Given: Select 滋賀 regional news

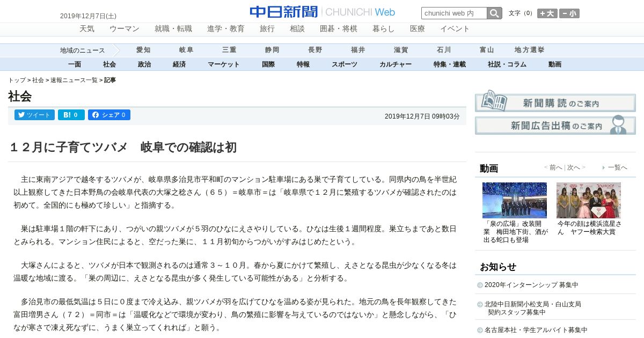Looking at the screenshot, I should (x=401, y=50).
